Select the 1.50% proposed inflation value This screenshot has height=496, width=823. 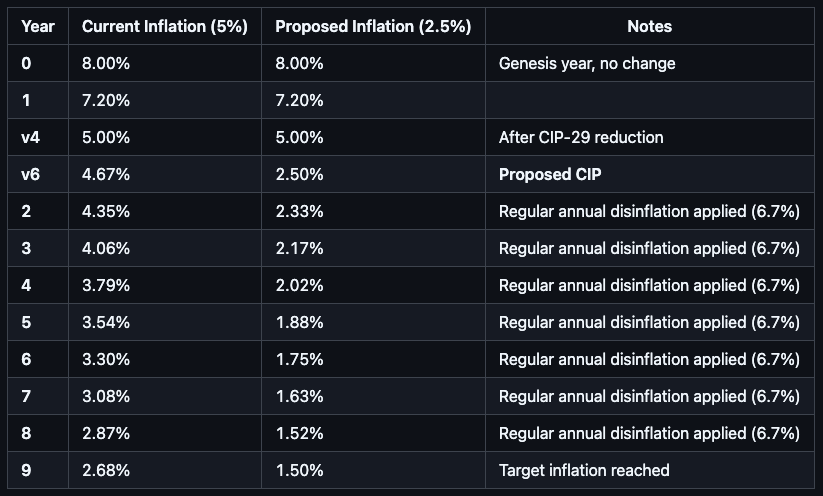click(299, 470)
